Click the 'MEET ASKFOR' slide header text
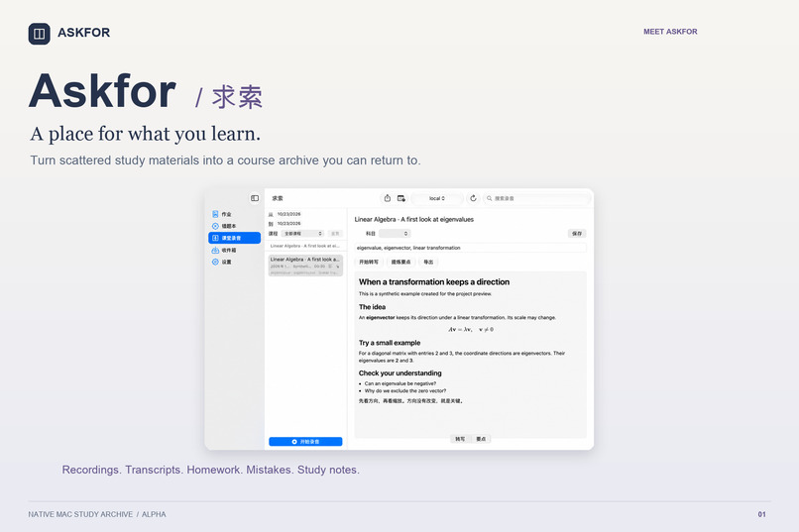The image size is (799, 532). click(x=670, y=32)
